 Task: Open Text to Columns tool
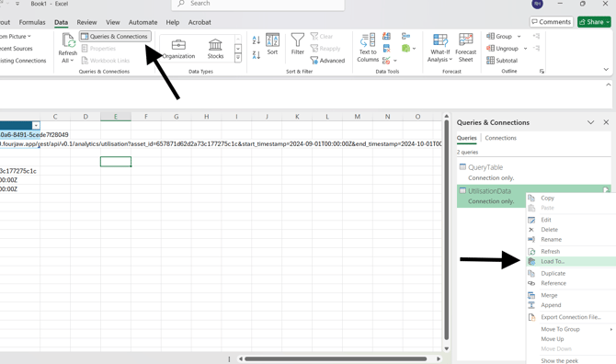click(368, 40)
